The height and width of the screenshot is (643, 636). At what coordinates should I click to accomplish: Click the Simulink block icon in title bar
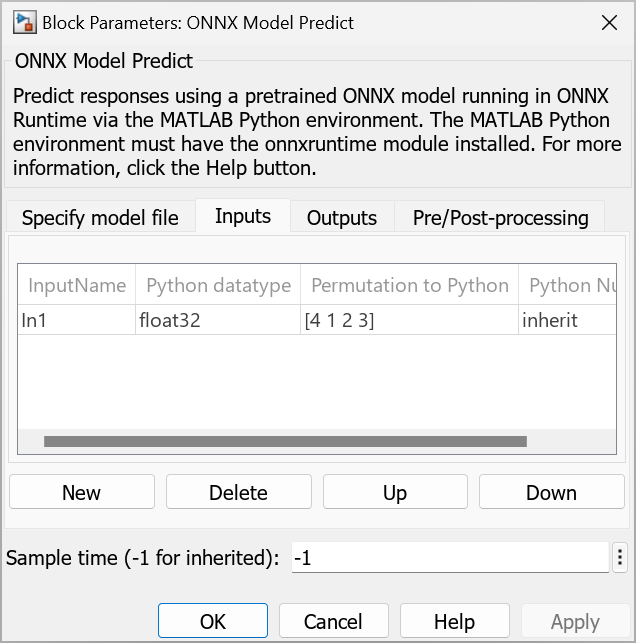point(20,22)
